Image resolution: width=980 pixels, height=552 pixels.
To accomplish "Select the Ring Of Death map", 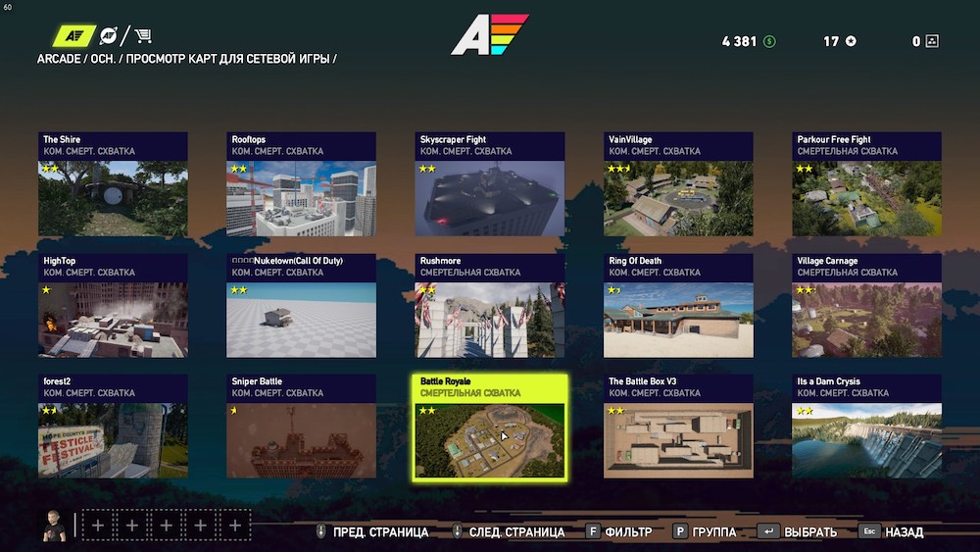I will 678,306.
